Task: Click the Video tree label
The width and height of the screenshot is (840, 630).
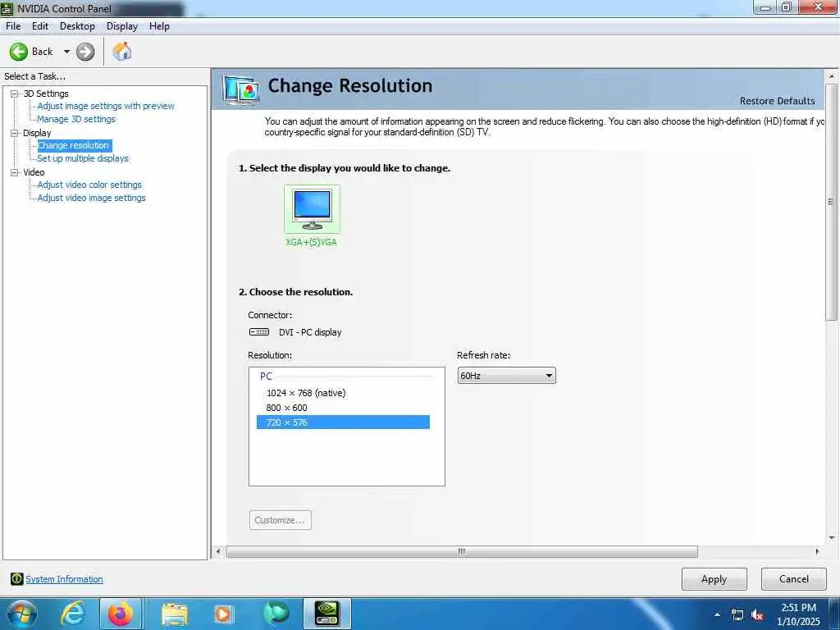Action: click(34, 172)
